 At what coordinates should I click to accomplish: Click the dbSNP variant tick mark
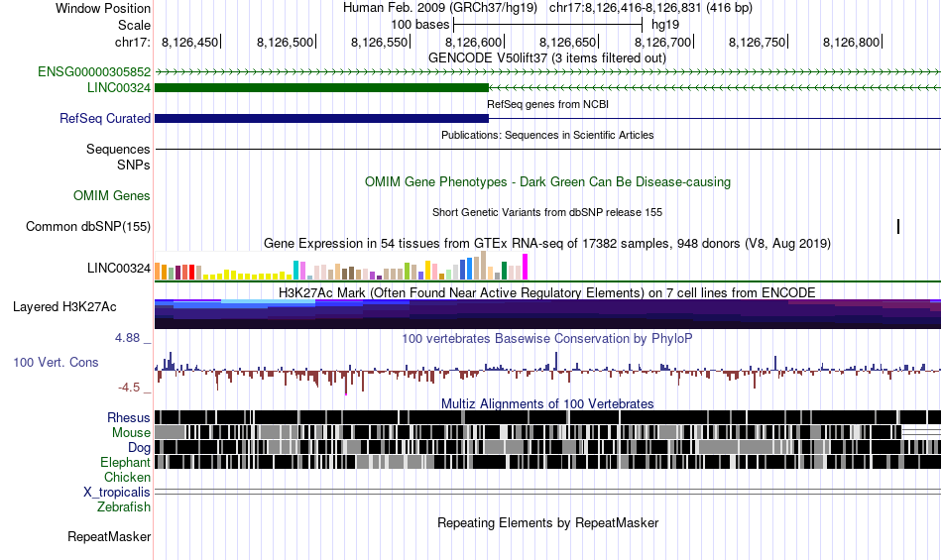pos(898,226)
